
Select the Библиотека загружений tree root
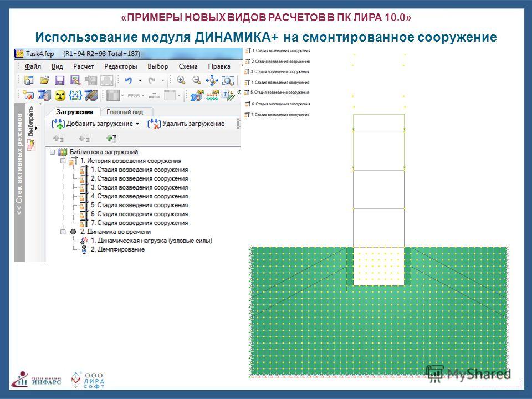pos(104,152)
